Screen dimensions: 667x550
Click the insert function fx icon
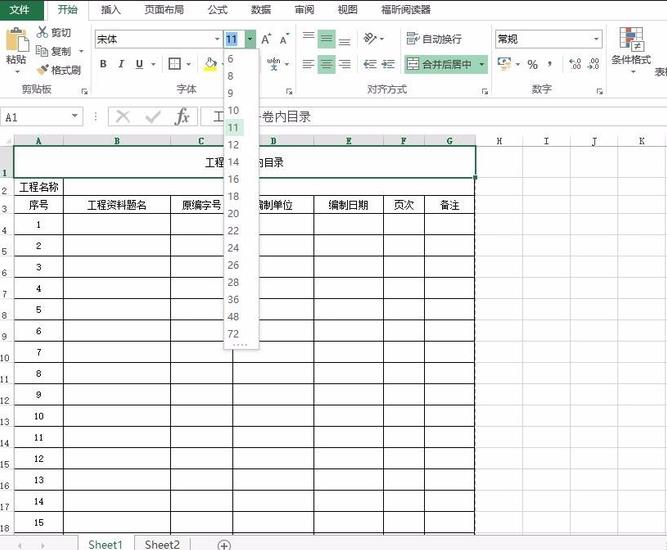click(x=182, y=117)
